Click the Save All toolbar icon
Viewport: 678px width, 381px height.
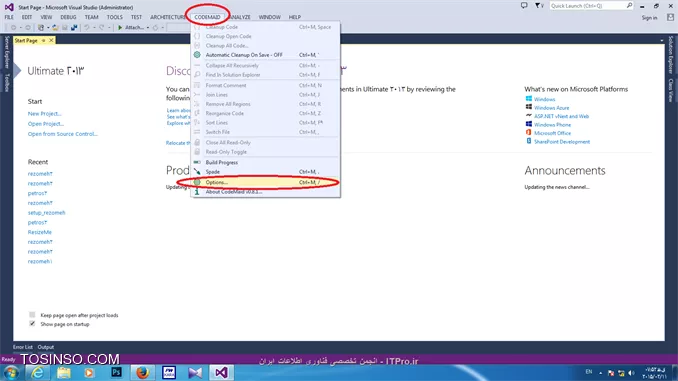coord(74,28)
